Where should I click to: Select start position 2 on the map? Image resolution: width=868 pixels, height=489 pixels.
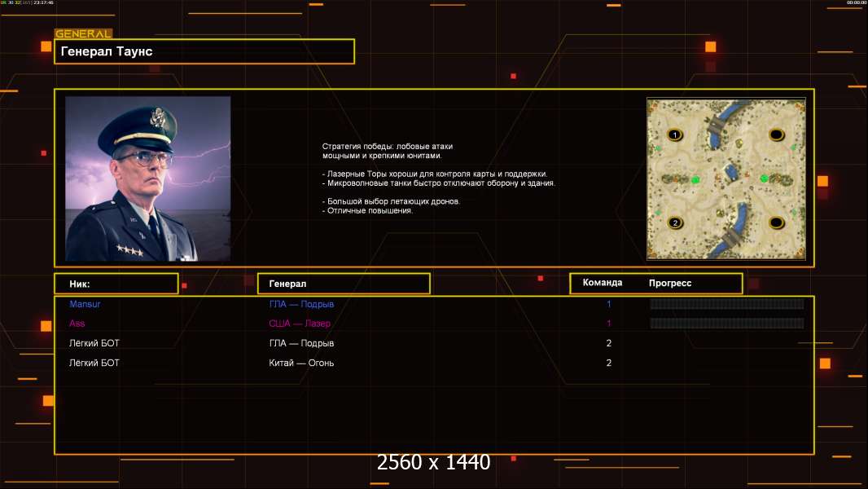point(675,223)
